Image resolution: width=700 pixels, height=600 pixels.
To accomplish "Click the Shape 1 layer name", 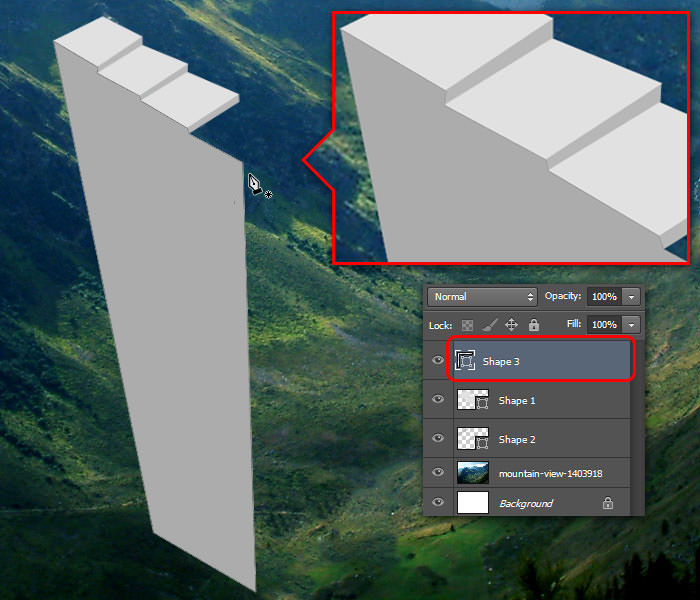I will 517,400.
